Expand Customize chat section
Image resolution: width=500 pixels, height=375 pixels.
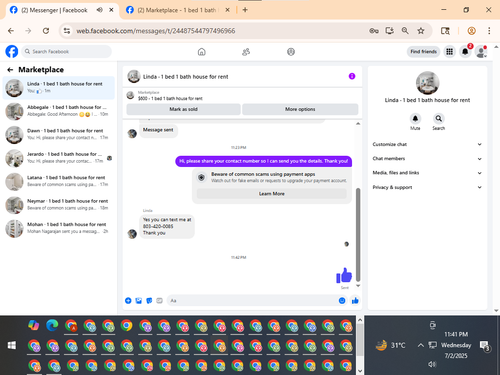[x=427, y=144]
